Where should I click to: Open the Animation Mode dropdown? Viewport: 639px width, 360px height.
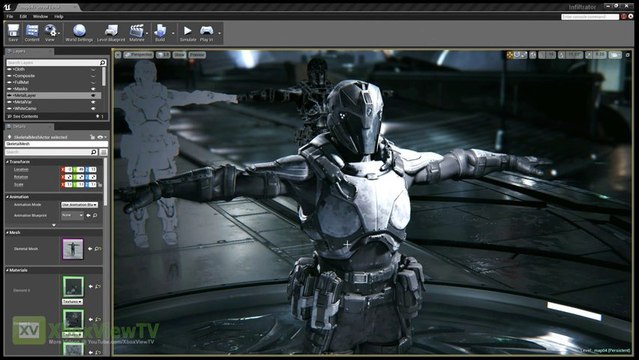click(79, 205)
